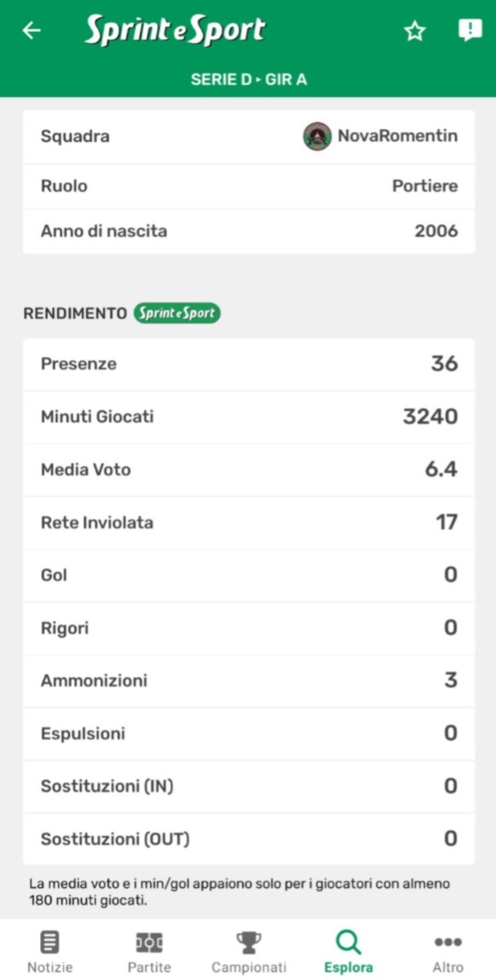
Task: Tap the Rete Inviolata row
Action: point(248,522)
